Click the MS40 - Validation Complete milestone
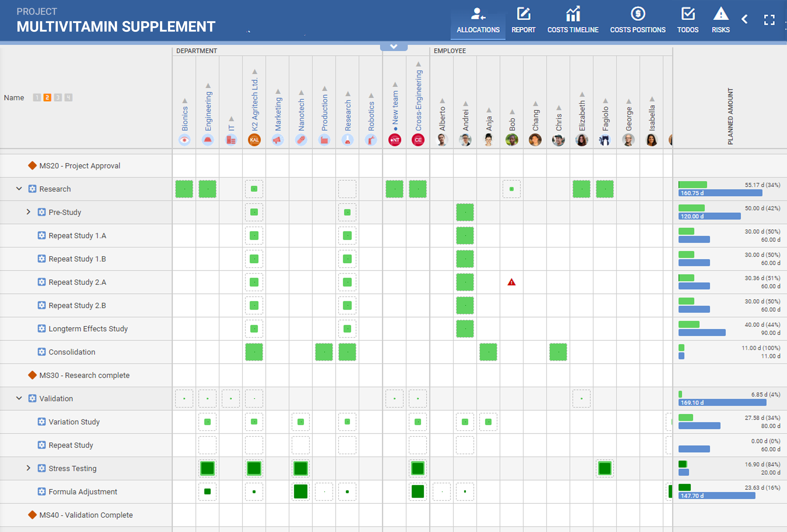787x532 pixels. coord(86,515)
